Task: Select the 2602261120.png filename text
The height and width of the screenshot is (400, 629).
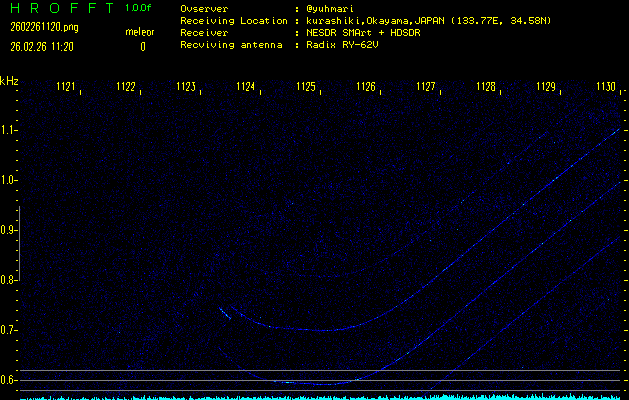Action: coord(36,28)
